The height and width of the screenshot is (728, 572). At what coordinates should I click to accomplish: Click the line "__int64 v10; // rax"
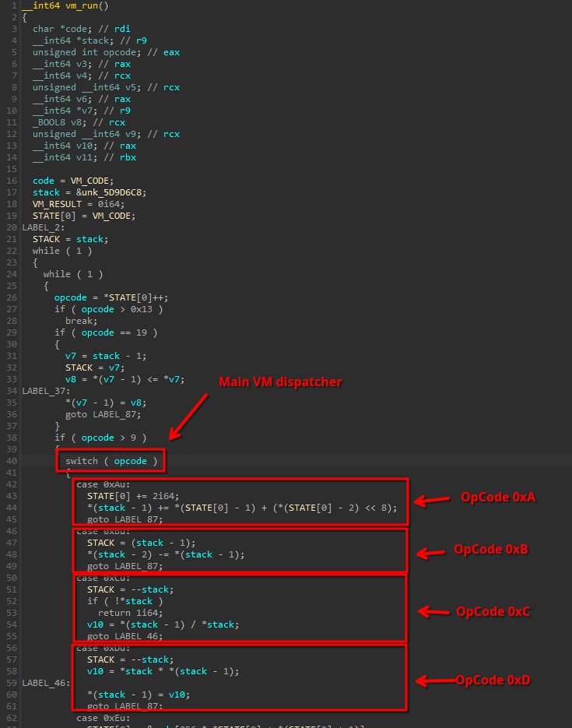pyautogui.click(x=84, y=146)
